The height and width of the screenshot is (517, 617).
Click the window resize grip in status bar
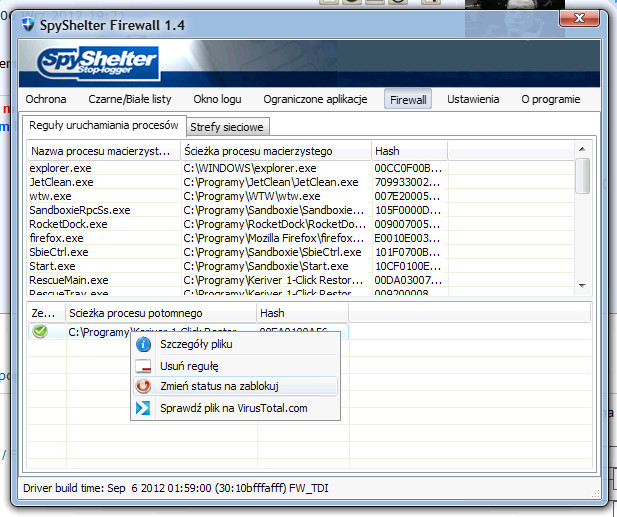coord(596,494)
